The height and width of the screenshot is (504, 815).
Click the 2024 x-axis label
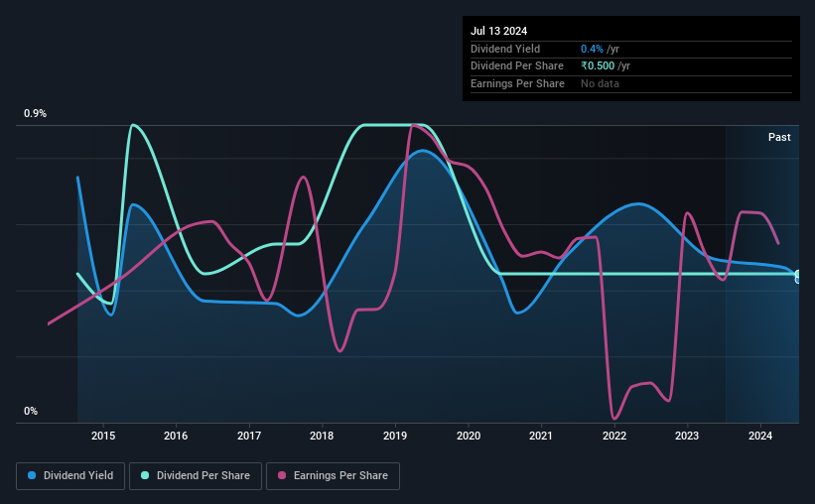click(x=760, y=436)
